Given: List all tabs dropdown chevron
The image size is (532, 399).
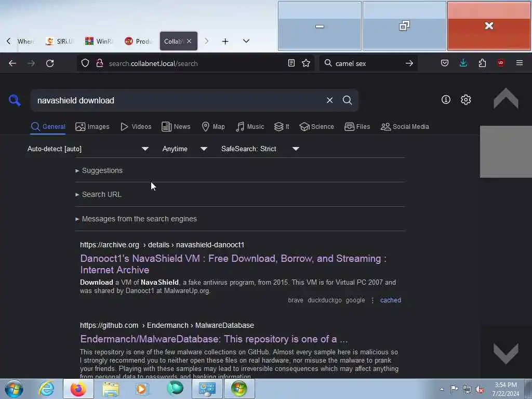Looking at the screenshot, I should point(246,41).
